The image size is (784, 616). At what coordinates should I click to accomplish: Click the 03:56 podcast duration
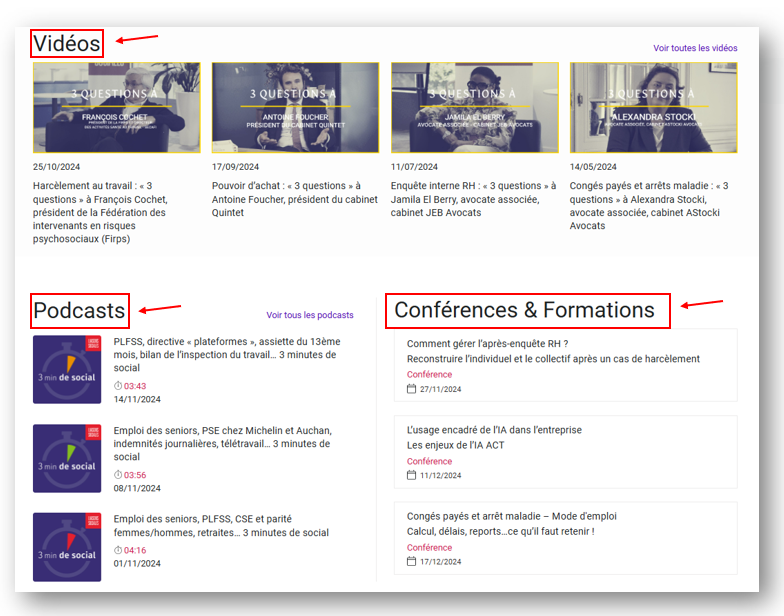coord(135,475)
